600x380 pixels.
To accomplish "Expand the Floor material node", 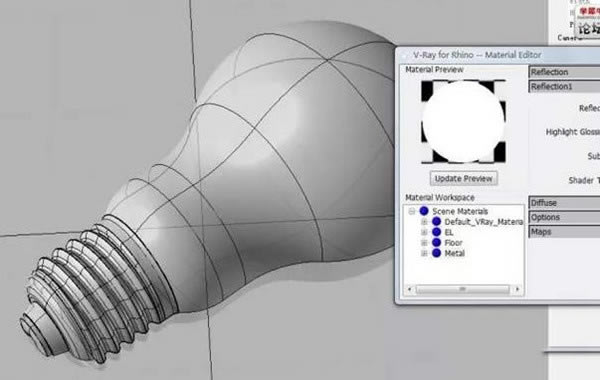I will (x=424, y=243).
